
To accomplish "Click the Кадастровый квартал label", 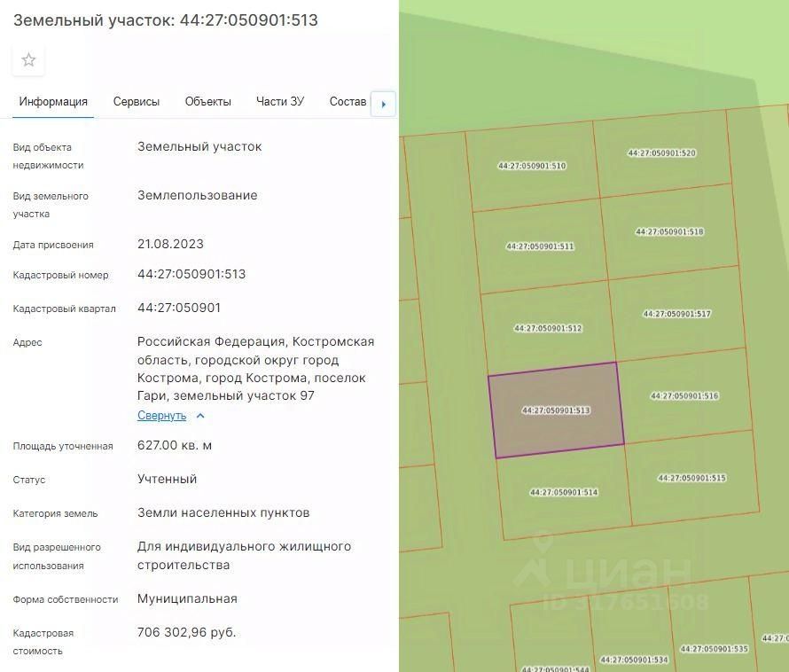I will [x=65, y=309].
